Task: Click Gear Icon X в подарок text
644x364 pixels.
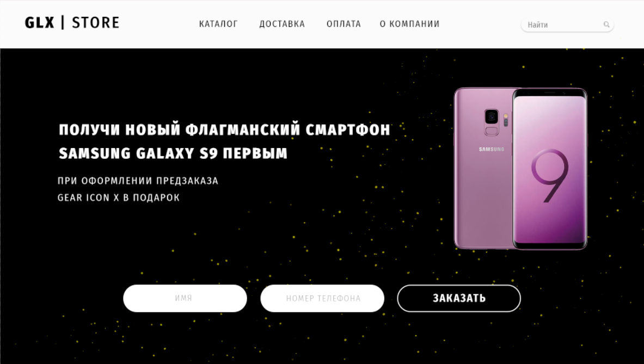Action: [x=119, y=198]
